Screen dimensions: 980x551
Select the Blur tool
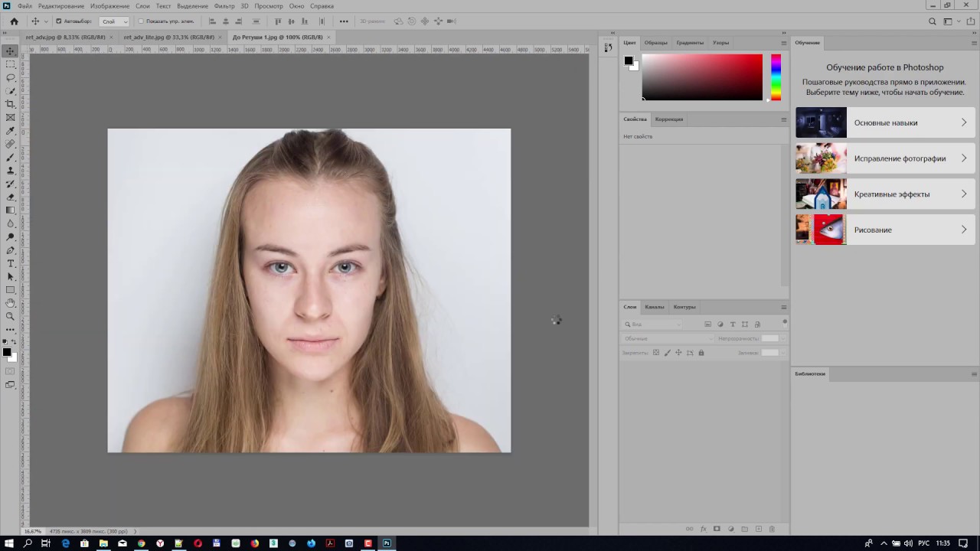[10, 223]
